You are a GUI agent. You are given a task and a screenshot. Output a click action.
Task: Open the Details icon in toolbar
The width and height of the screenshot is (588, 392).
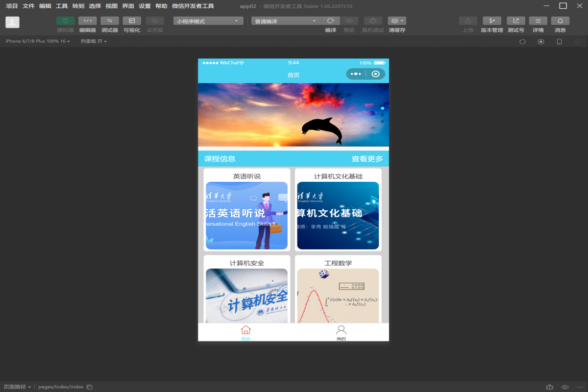point(538,21)
